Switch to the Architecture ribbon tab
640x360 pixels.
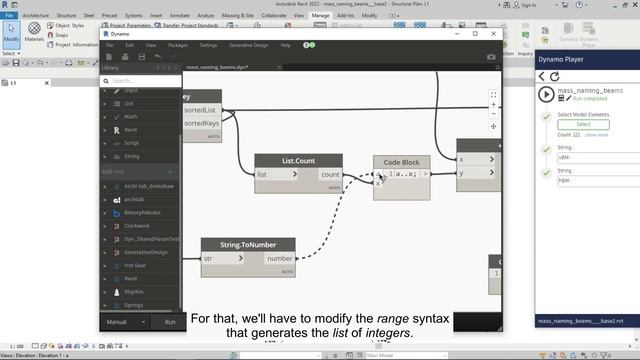coord(36,15)
